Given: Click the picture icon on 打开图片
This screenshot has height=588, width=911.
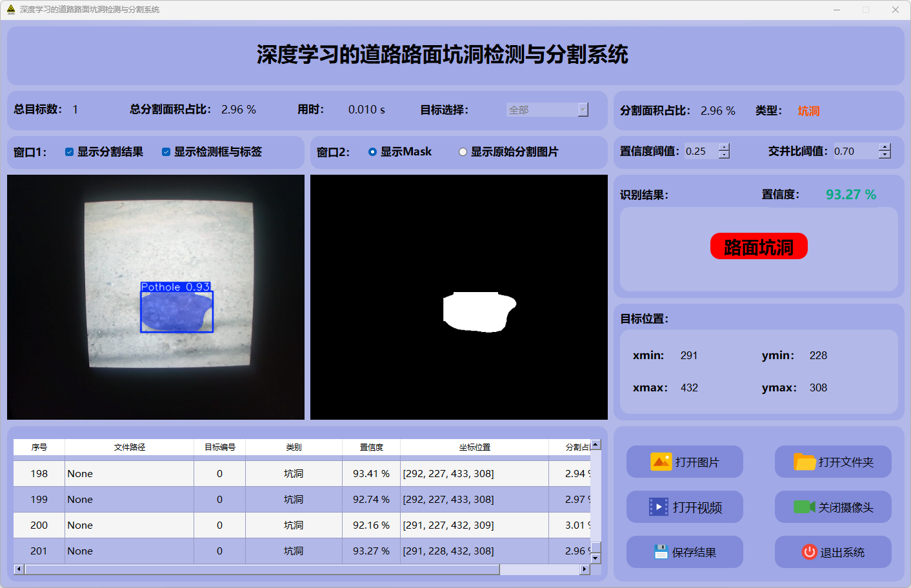Looking at the screenshot, I should tap(661, 462).
